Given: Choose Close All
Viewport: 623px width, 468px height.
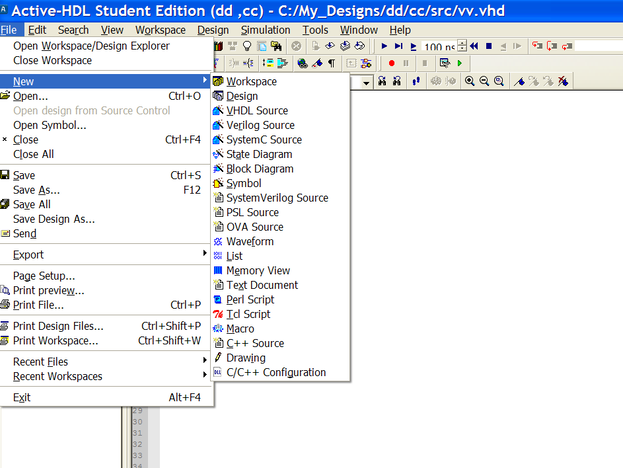Looking at the screenshot, I should [x=105, y=154].
